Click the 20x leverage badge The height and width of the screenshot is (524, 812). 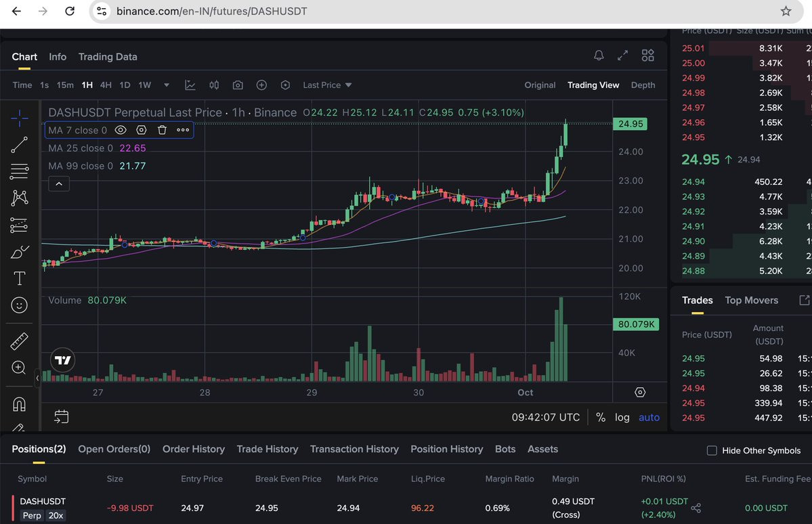[56, 516]
